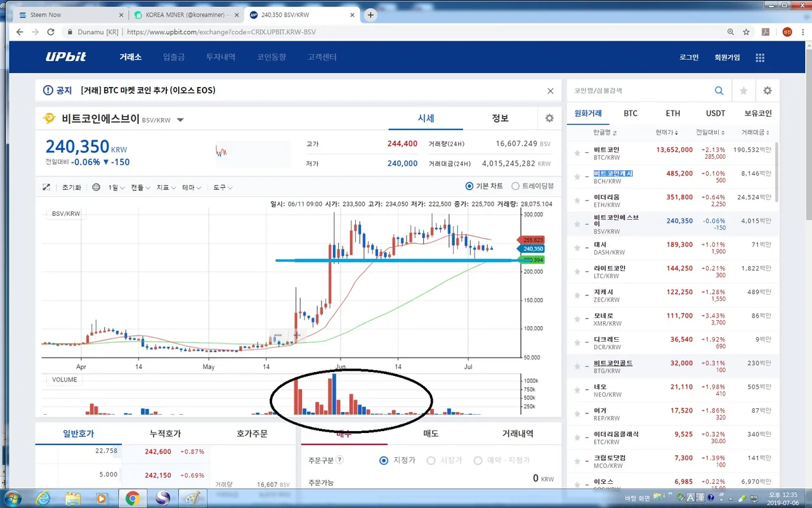Open the Paint app on taskbar
This screenshot has height=508, width=812.
coord(191,498)
